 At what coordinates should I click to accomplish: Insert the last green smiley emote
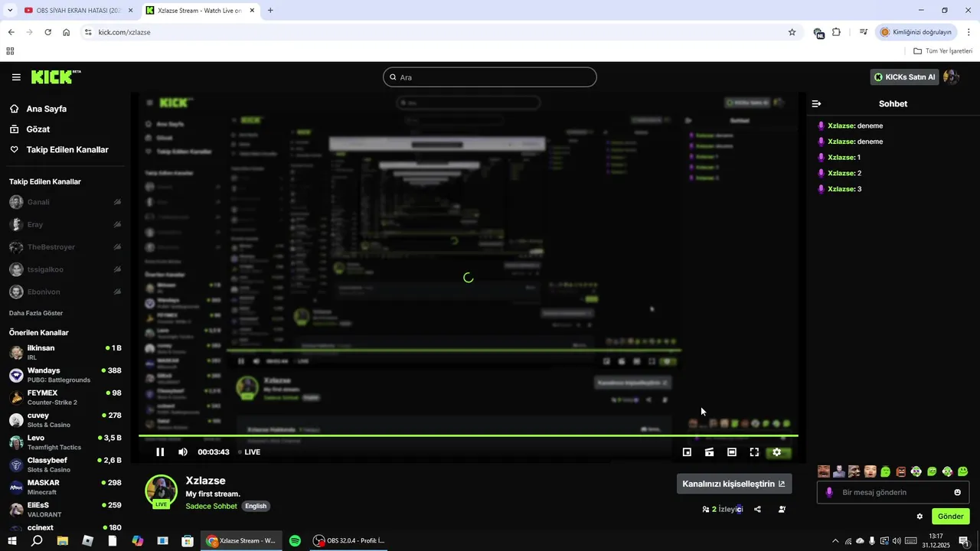point(963,471)
